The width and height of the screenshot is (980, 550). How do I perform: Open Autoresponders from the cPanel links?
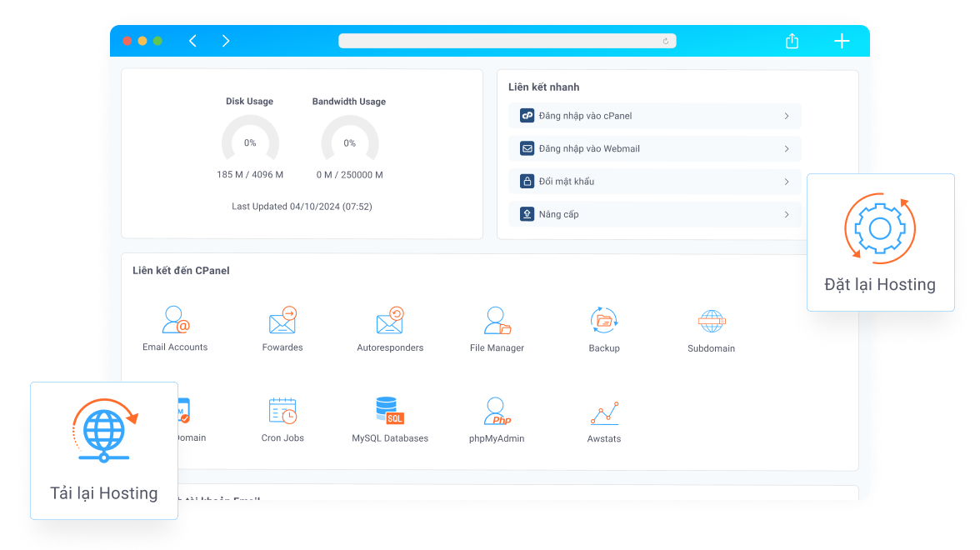click(x=389, y=319)
